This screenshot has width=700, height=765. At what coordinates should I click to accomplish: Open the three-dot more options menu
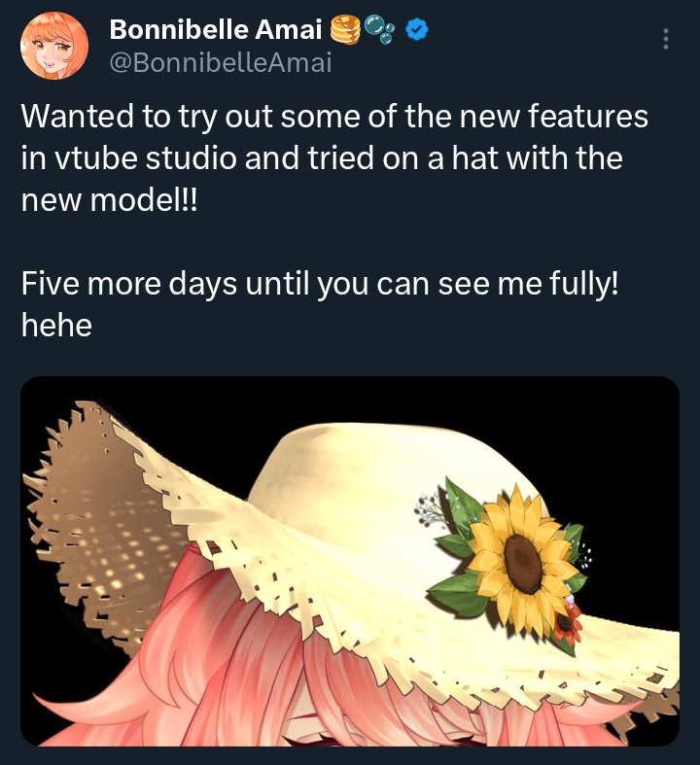tap(666, 39)
